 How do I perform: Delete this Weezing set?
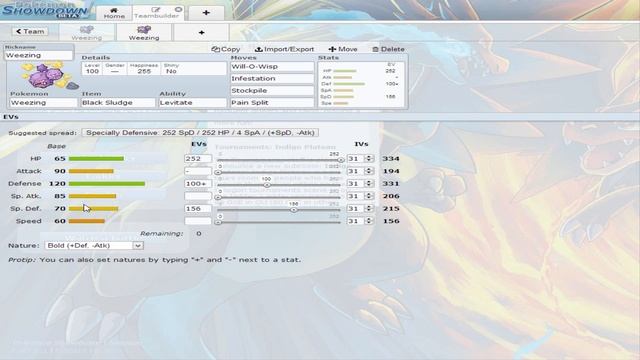(x=388, y=49)
